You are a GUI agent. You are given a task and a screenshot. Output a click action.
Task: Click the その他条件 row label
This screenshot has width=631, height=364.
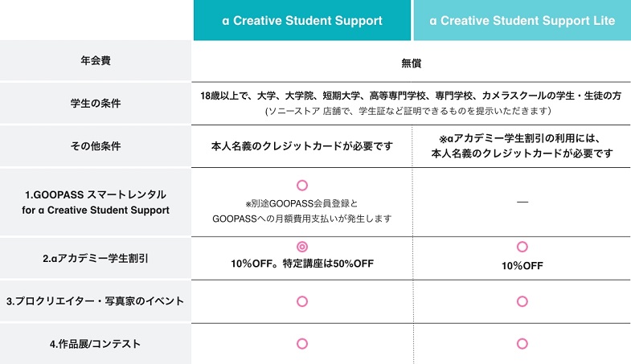96,146
